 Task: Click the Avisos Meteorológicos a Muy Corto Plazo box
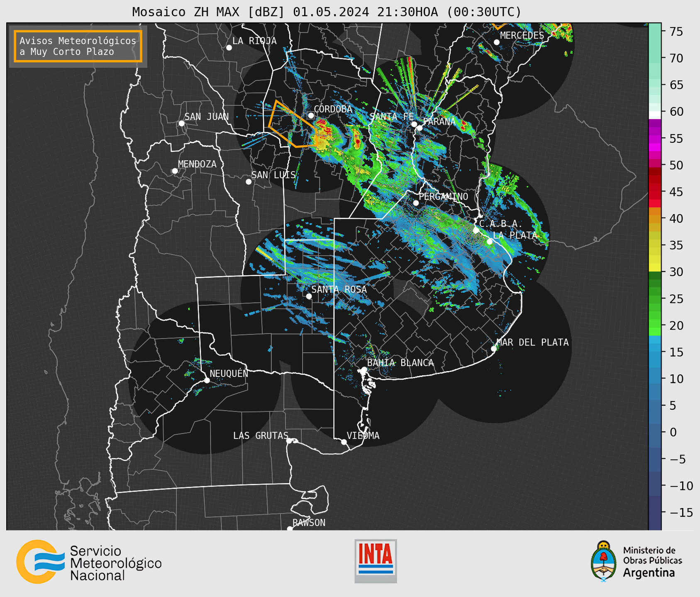(x=78, y=46)
